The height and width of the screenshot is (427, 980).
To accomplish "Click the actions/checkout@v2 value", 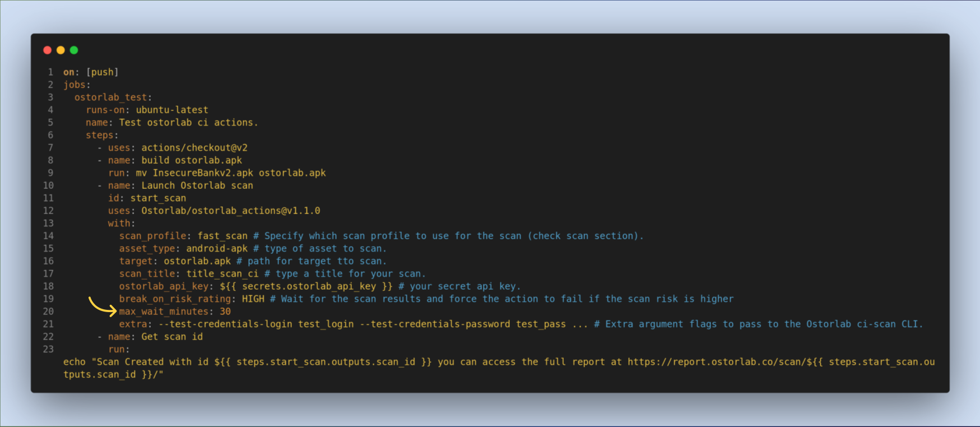I will [x=194, y=148].
